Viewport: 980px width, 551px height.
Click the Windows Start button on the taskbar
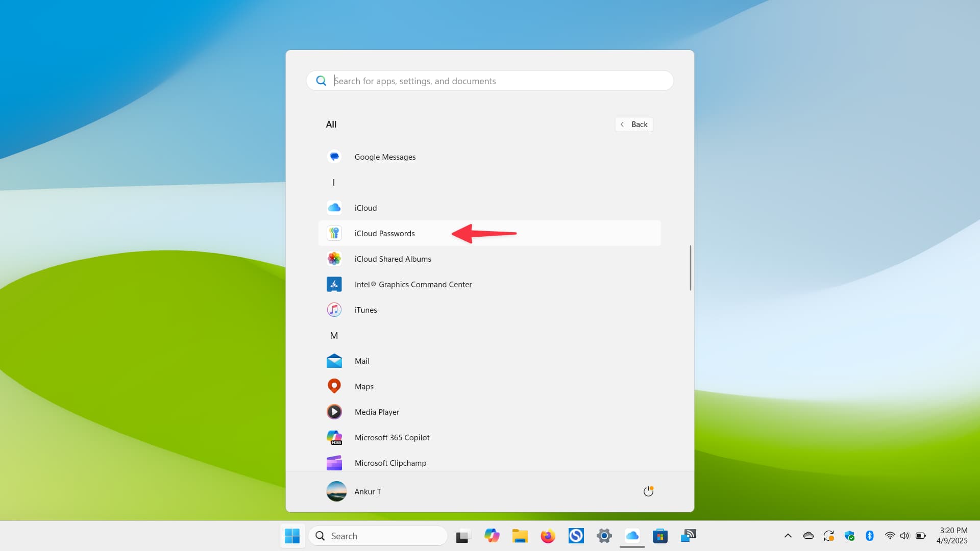(292, 536)
